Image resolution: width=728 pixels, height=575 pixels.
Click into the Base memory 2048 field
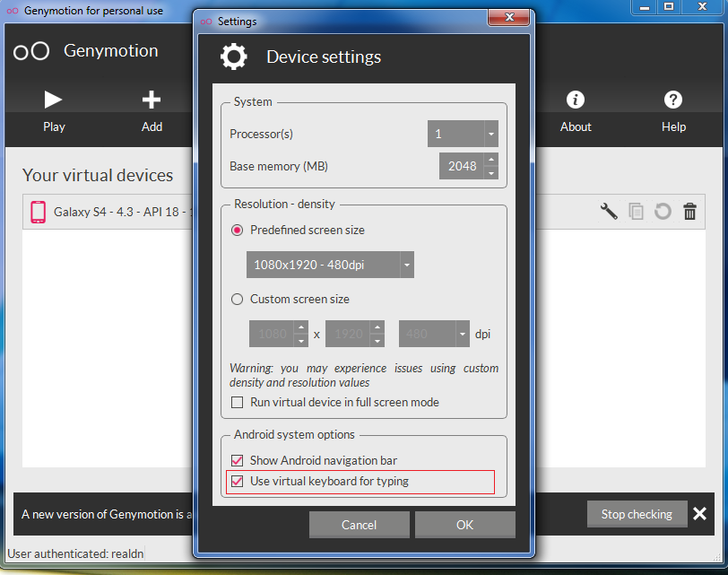point(462,166)
